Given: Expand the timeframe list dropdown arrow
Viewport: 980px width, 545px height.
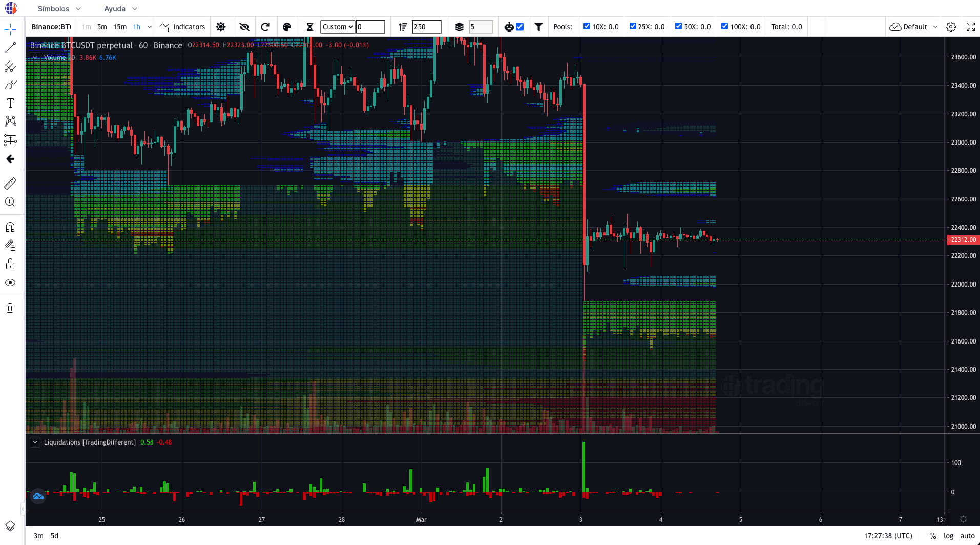Looking at the screenshot, I should tap(150, 27).
